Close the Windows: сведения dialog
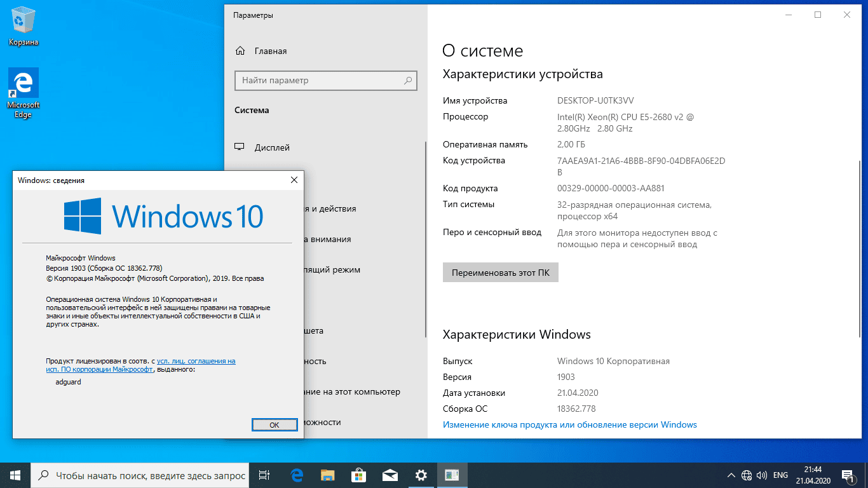The width and height of the screenshot is (868, 488). coord(294,180)
